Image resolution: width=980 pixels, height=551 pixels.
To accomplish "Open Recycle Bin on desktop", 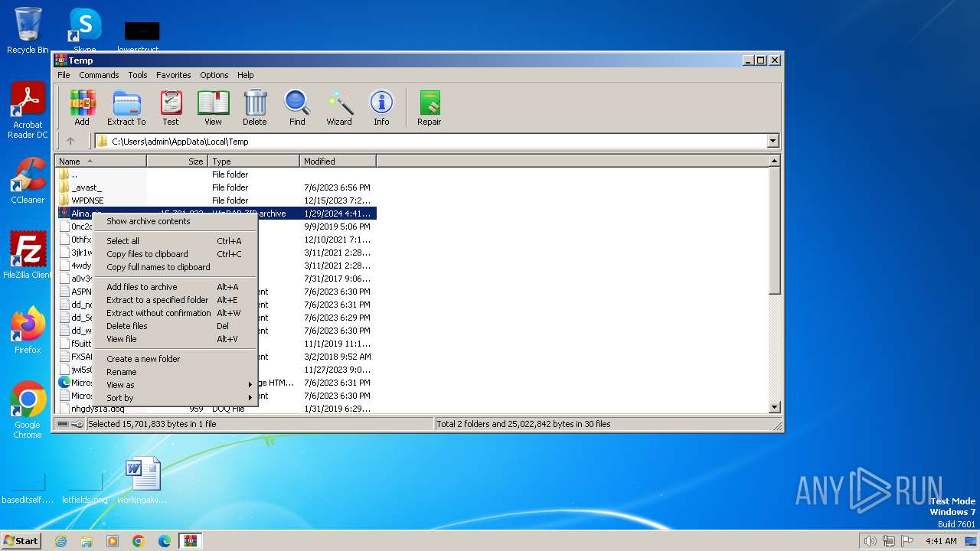I will tap(28, 31).
